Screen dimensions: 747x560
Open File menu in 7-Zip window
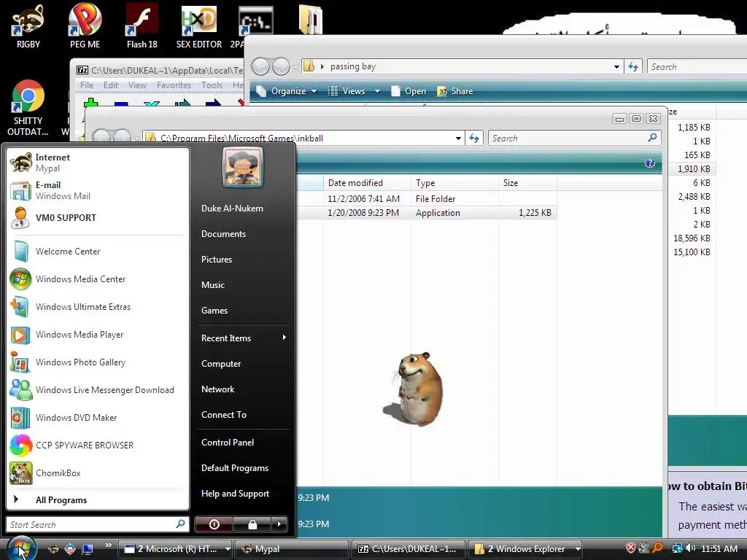(87, 85)
